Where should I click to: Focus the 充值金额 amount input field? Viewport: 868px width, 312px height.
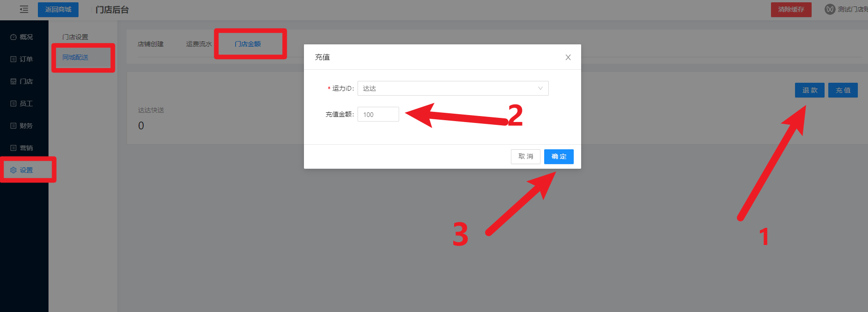click(378, 114)
